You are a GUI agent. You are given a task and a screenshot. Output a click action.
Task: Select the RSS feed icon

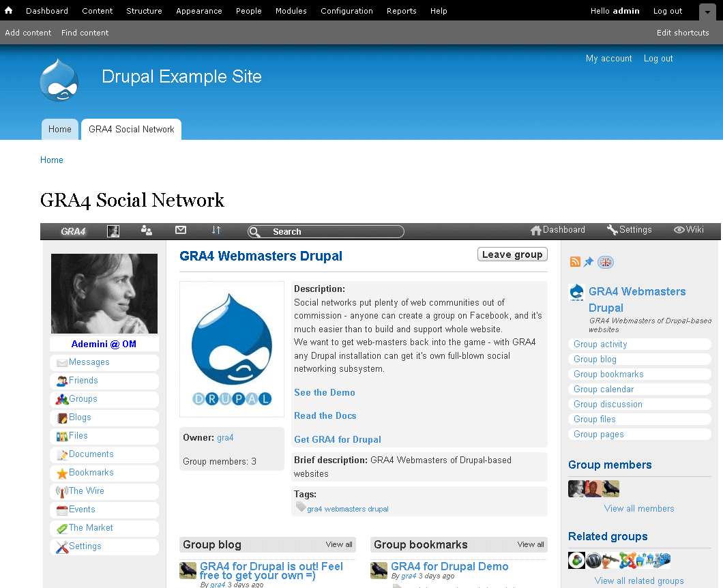tap(575, 261)
